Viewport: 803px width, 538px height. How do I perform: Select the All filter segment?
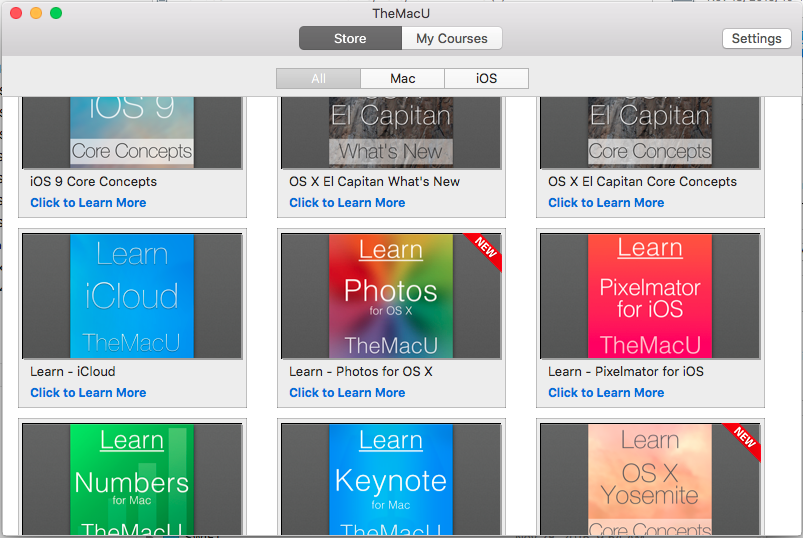[x=318, y=78]
